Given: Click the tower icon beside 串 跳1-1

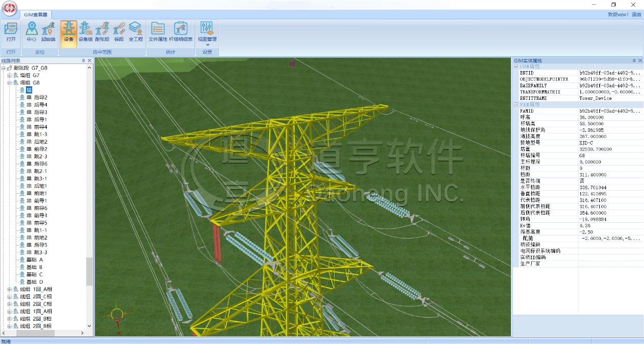Looking at the screenshot, I should [x=22, y=230].
